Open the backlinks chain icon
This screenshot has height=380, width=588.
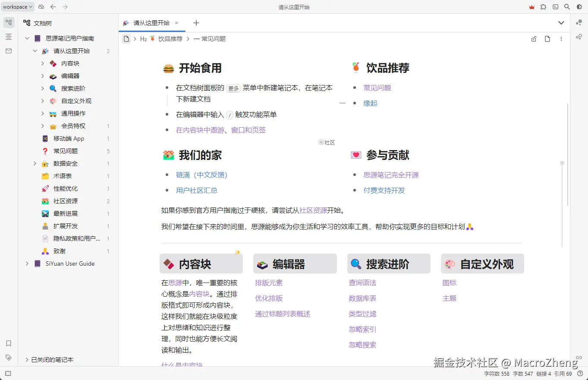pos(579,358)
